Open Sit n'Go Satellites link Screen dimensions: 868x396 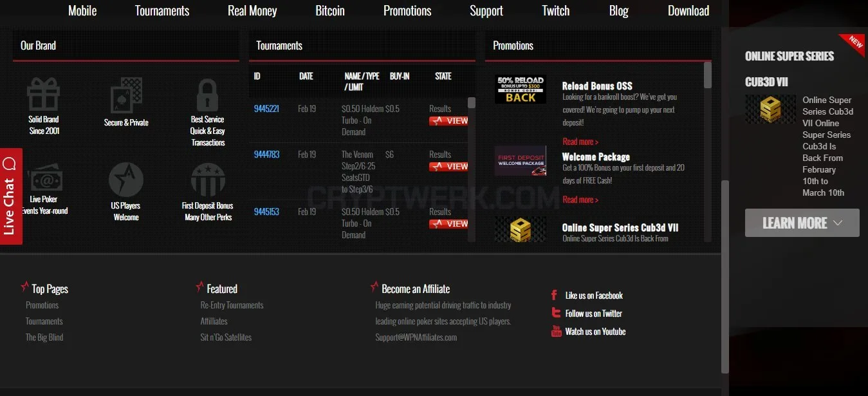(226, 337)
